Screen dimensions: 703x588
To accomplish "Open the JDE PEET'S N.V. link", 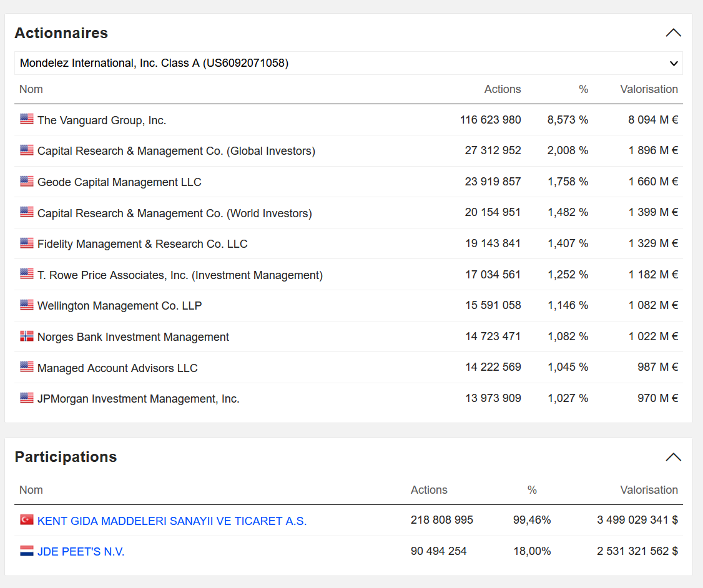I will point(81,552).
